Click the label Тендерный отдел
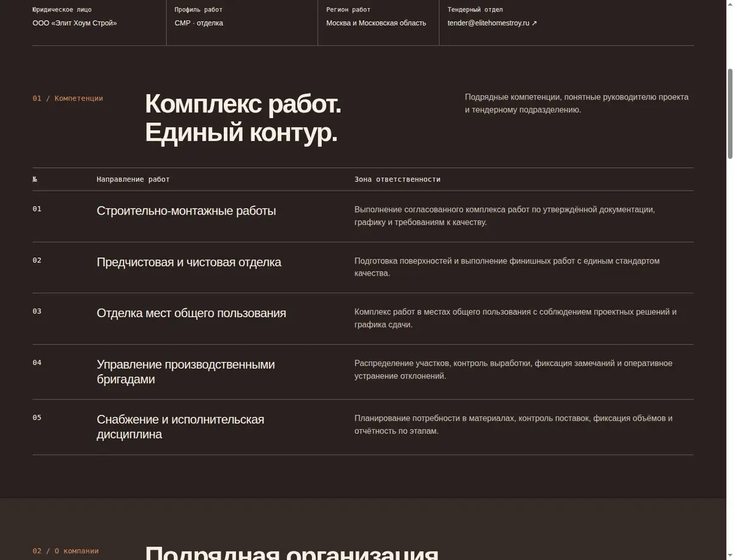This screenshot has height=560, width=734. pyautogui.click(x=475, y=10)
